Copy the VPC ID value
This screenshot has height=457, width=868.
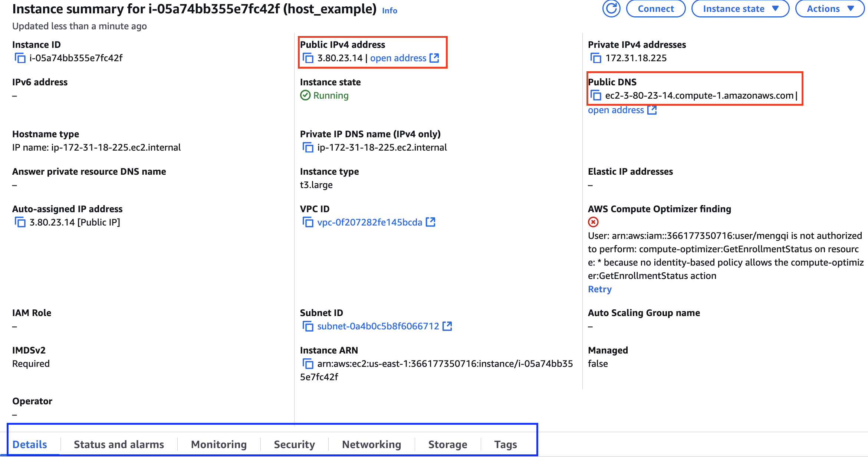click(x=308, y=223)
